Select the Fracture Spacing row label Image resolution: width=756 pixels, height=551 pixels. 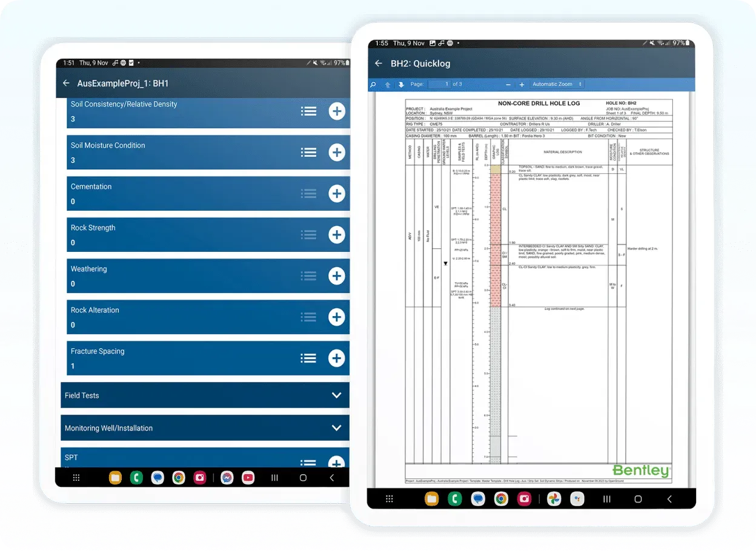point(98,351)
